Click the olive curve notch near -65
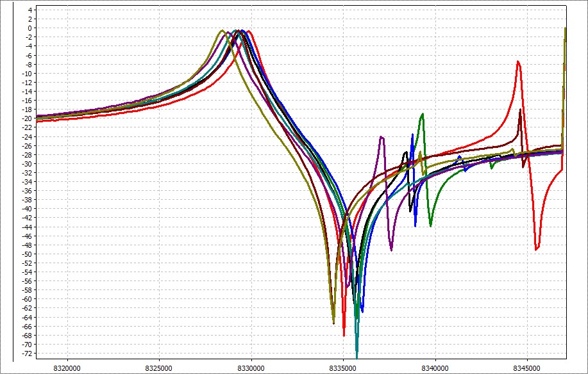Viewport: 588px width, 374px height. pos(333,322)
